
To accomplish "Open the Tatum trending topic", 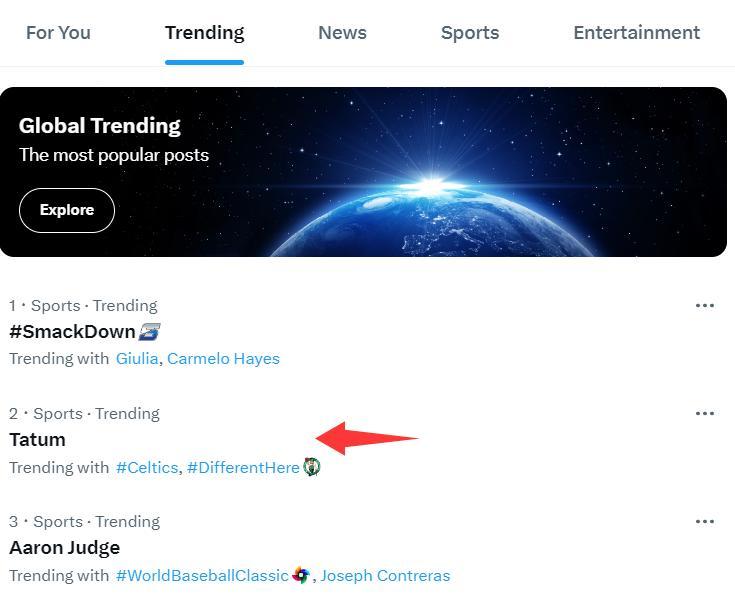I will click(37, 440).
